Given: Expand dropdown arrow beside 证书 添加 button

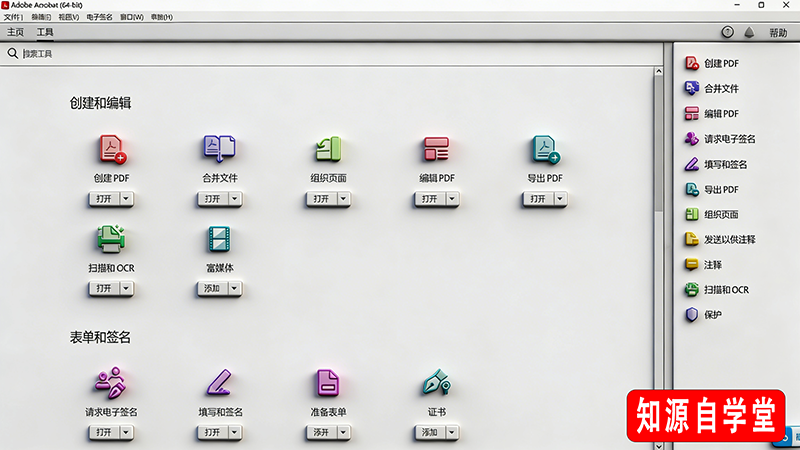Looking at the screenshot, I should 452,432.
